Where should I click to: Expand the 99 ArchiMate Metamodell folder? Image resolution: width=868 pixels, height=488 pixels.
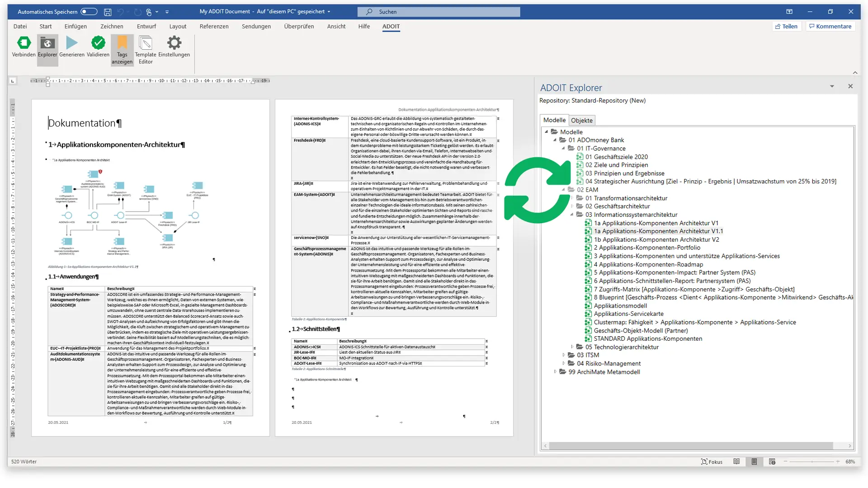click(x=555, y=372)
